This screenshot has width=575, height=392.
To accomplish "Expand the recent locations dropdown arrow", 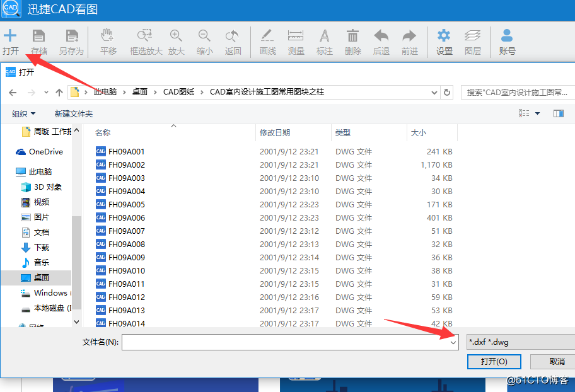I will [x=46, y=93].
